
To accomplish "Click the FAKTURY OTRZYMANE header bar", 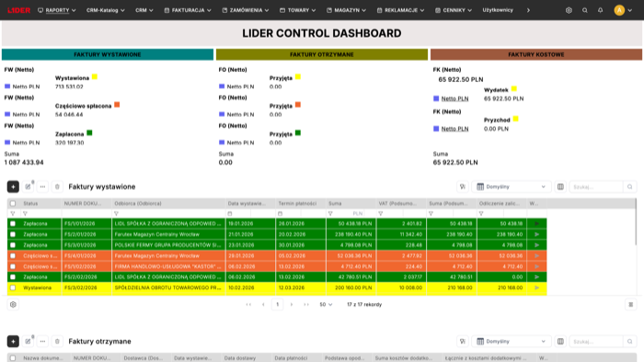I will pyautogui.click(x=322, y=54).
